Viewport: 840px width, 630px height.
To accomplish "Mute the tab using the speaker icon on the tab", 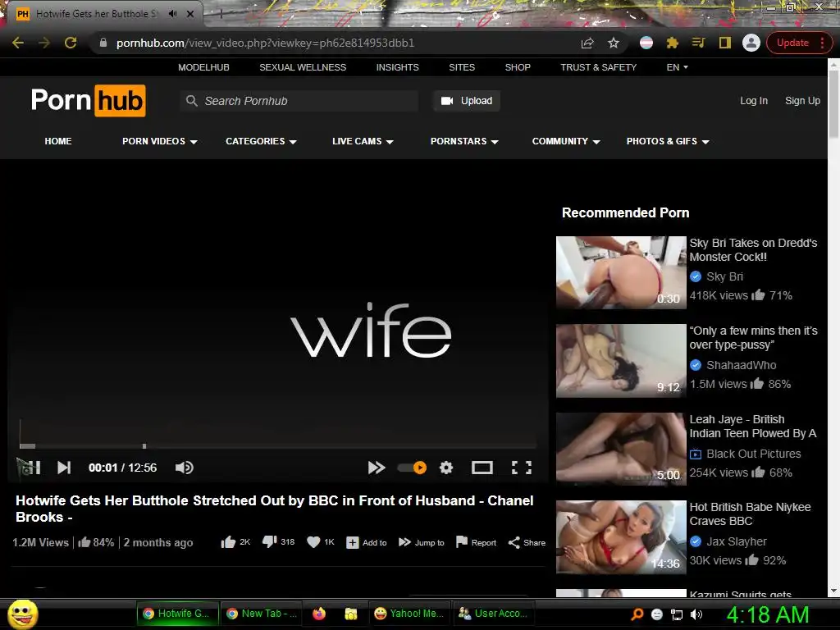I will 172,14.
